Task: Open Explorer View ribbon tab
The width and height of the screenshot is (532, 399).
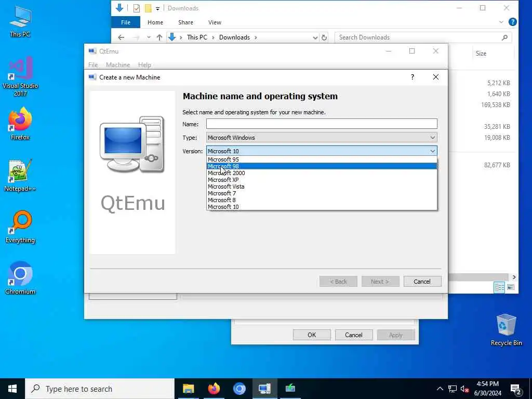Action: (215, 22)
